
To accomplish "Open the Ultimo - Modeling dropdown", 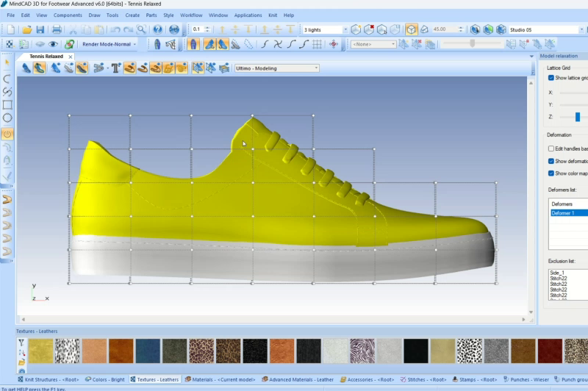I will point(277,68).
